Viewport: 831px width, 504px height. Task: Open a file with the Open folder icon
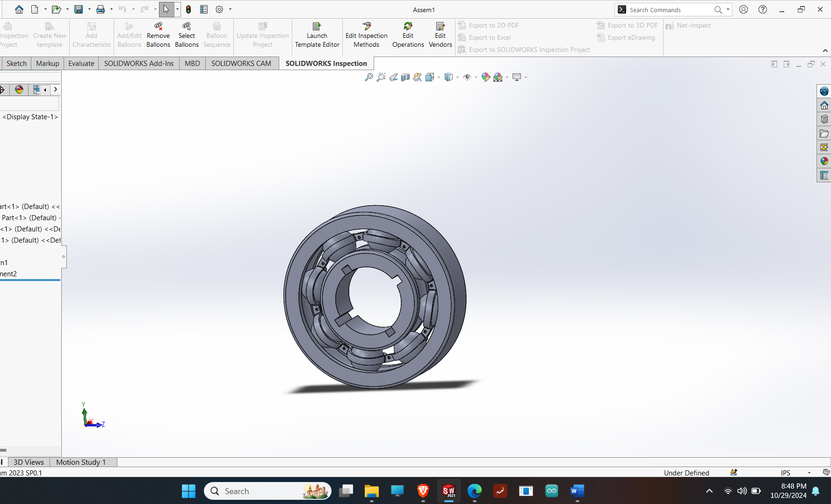[56, 9]
